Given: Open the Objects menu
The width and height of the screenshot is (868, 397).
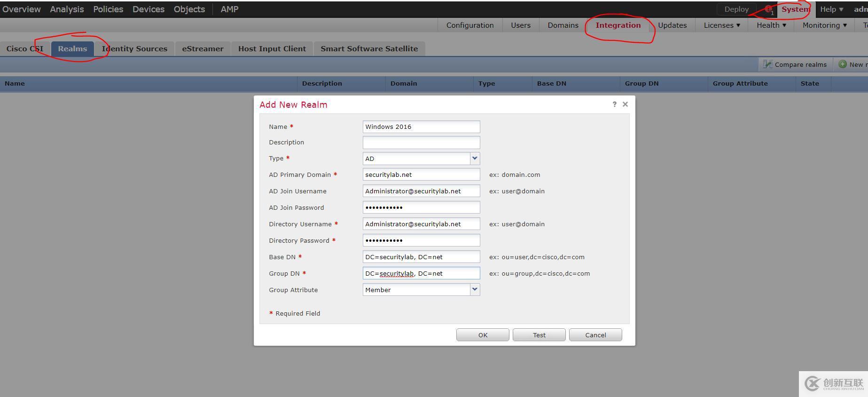Looking at the screenshot, I should click(x=189, y=9).
